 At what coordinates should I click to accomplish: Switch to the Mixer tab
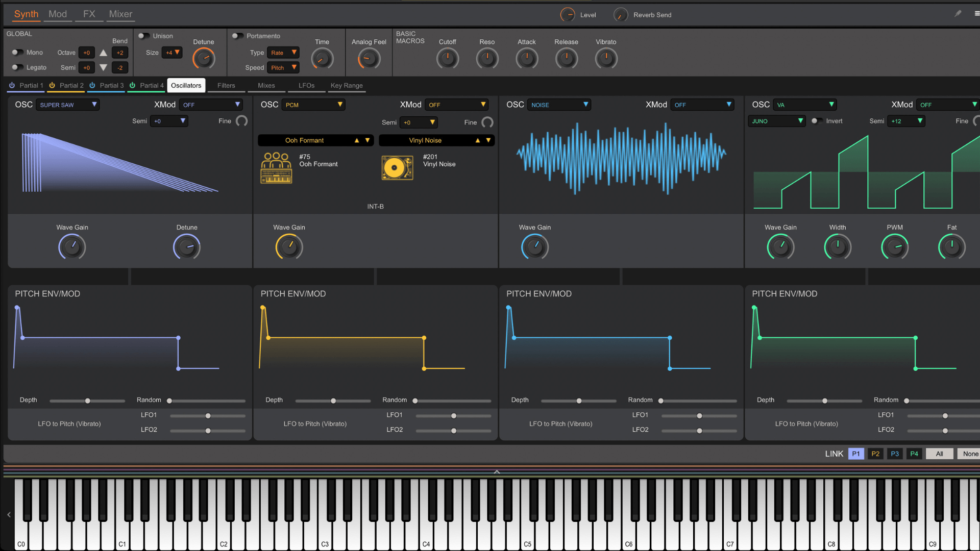click(x=120, y=14)
